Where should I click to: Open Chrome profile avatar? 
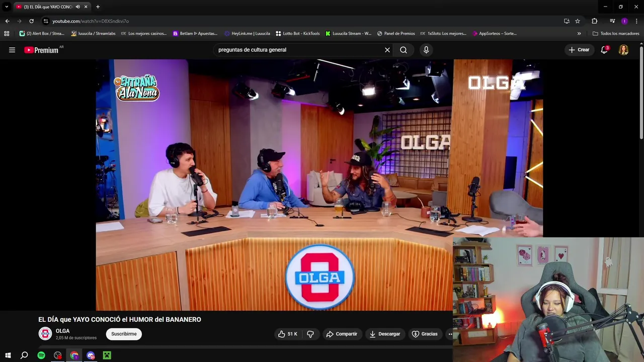click(x=624, y=21)
